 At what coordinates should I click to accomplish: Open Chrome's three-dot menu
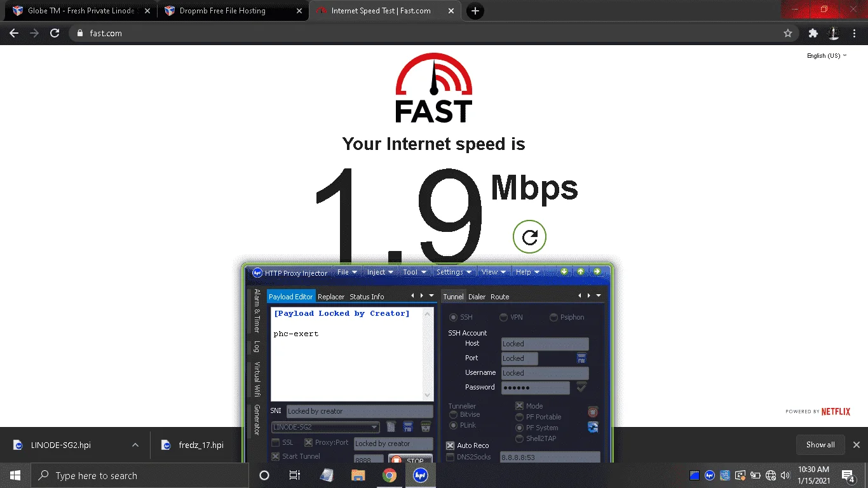(x=853, y=33)
